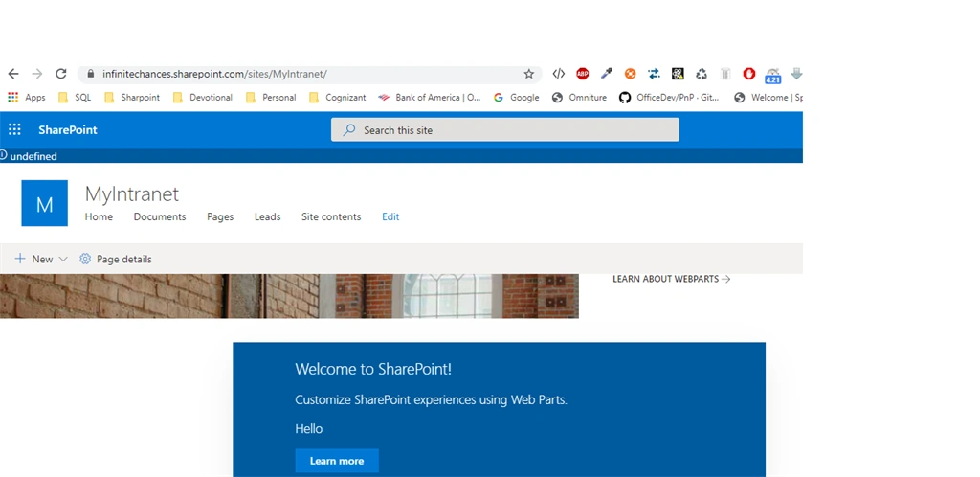The height and width of the screenshot is (477, 980).
Task: Open the Personal bookmarks folder
Action: tap(271, 98)
